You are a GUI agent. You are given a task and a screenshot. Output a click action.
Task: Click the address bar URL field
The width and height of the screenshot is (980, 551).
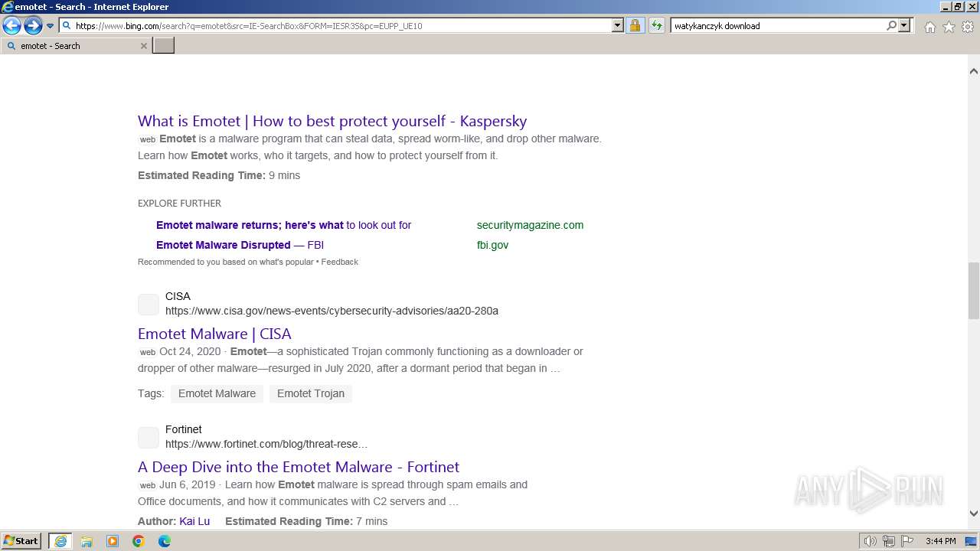point(335,25)
